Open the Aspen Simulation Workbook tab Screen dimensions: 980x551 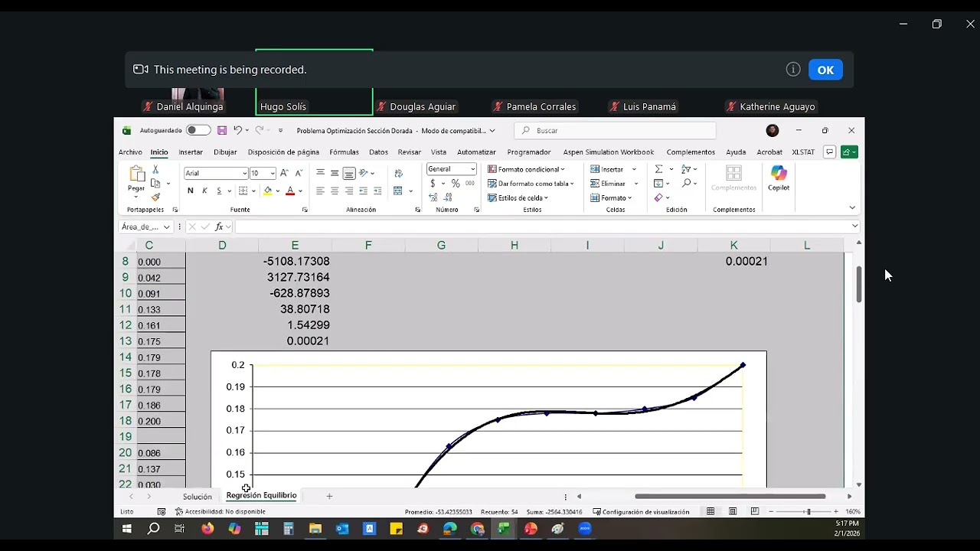609,152
